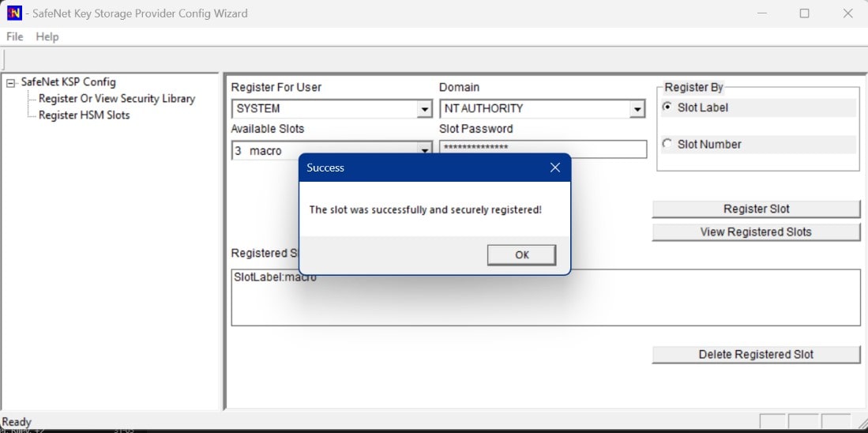The image size is (868, 433).
Task: Open the Register For User dropdown
Action: point(425,109)
